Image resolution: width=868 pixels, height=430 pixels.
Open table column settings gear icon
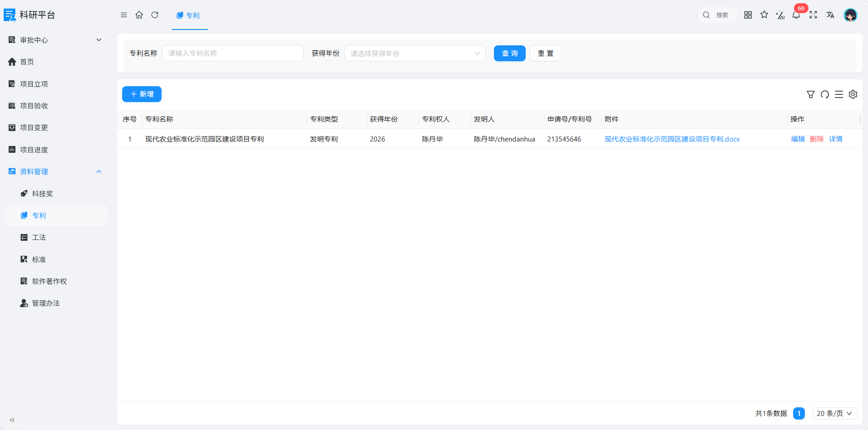pos(853,94)
